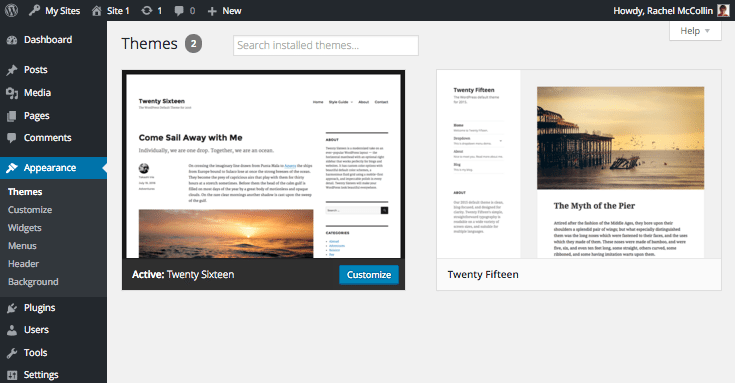Click the Twenty Fifteen theme screenshot

[579, 164]
